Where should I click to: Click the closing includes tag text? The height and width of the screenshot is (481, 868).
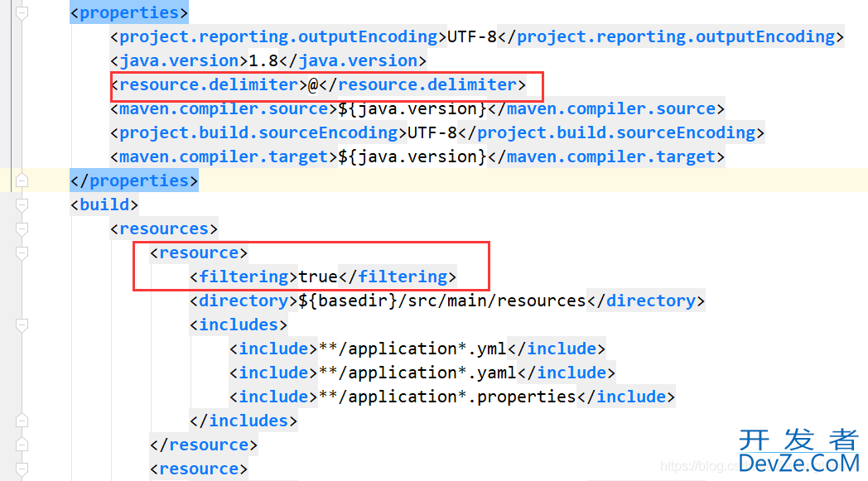(x=244, y=421)
